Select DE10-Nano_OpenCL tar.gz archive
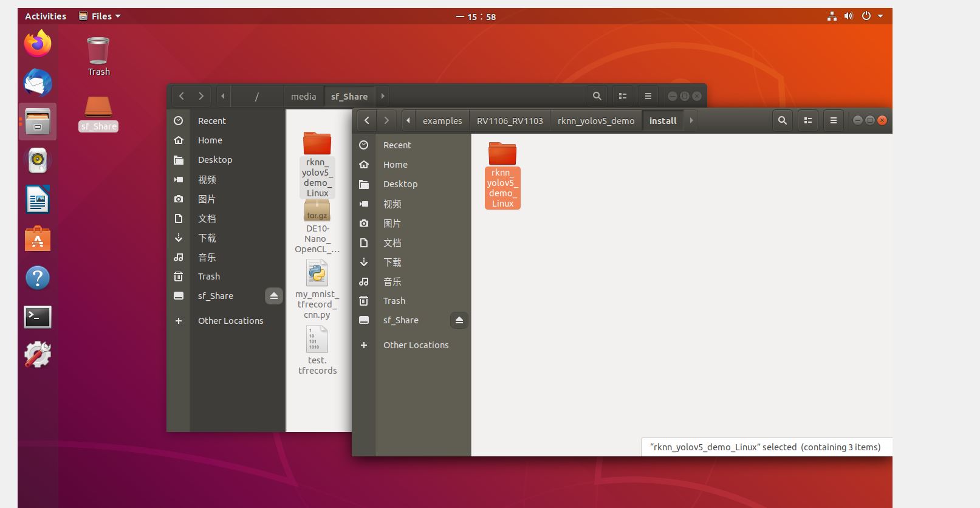The image size is (980, 508). pos(317,227)
